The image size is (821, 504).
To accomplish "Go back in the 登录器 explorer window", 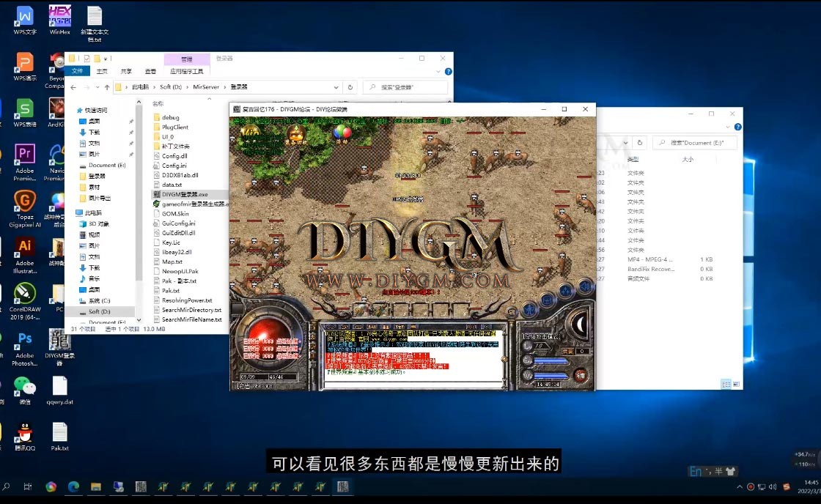I will point(73,87).
